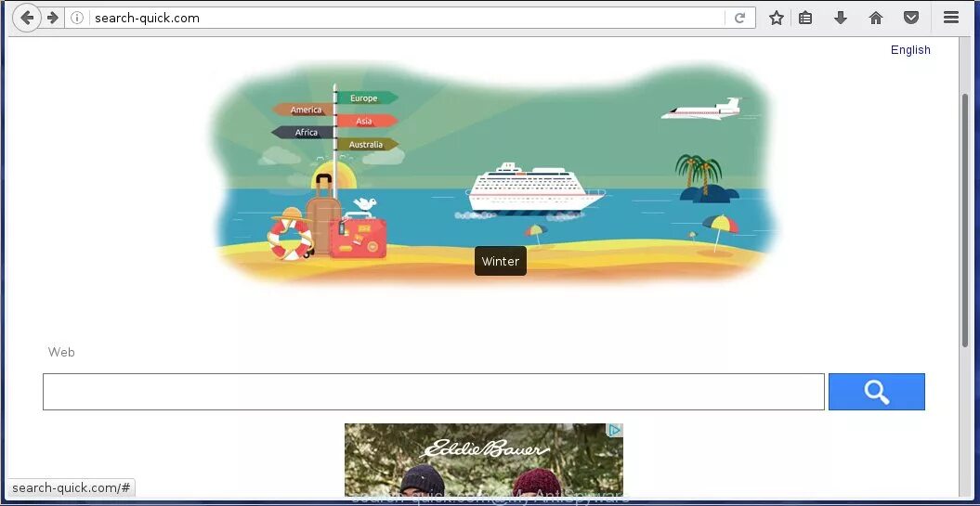The width and height of the screenshot is (980, 506).
Task: Select the English language link
Action: (x=910, y=50)
